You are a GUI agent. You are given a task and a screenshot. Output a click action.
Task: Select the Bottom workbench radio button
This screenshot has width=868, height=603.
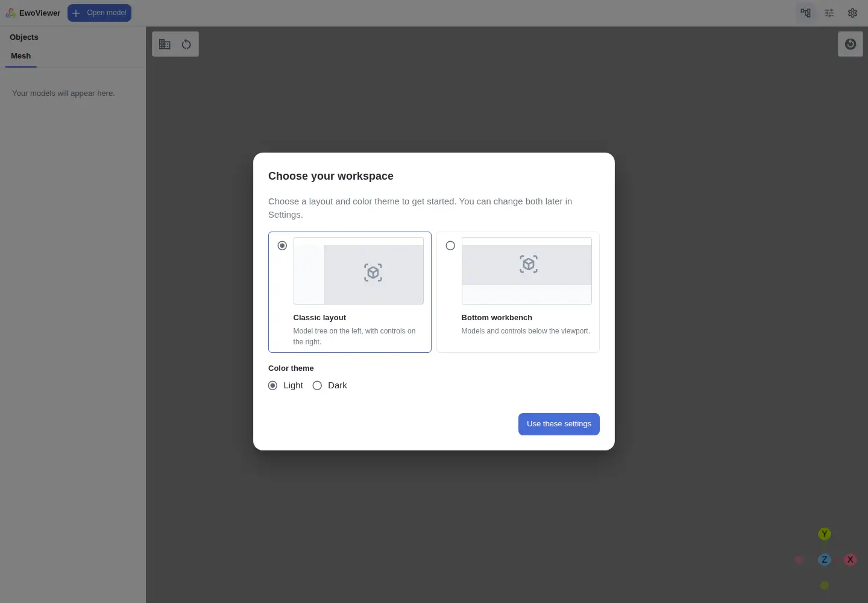[x=450, y=245]
